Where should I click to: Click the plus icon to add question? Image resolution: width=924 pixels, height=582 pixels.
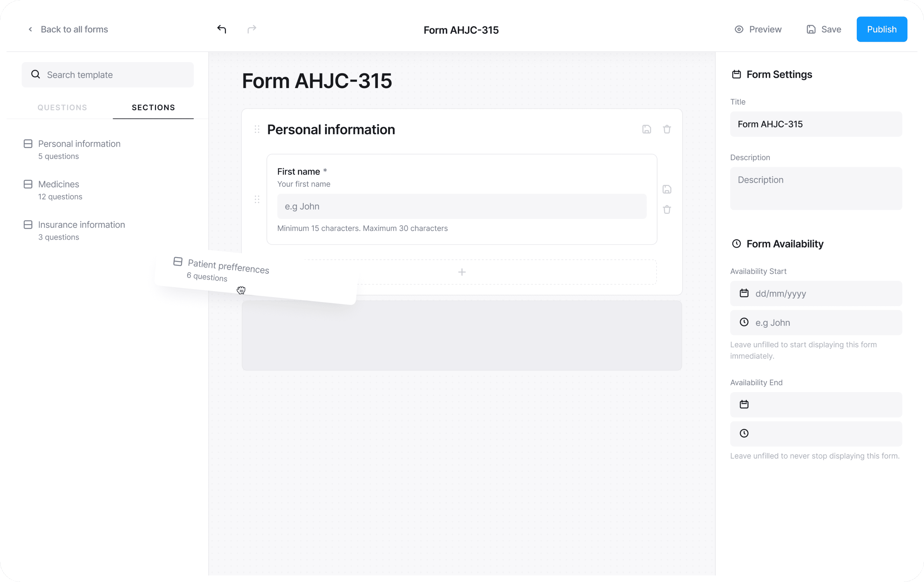click(x=462, y=272)
